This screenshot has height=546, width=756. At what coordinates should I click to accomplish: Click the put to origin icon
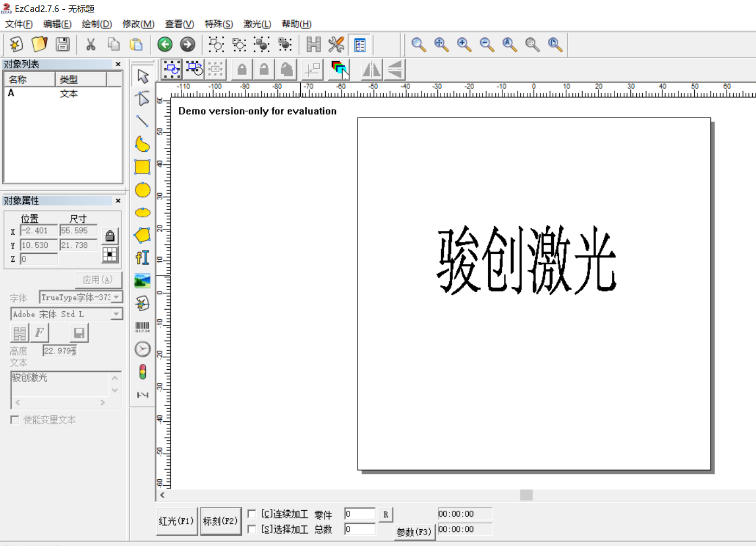313,69
